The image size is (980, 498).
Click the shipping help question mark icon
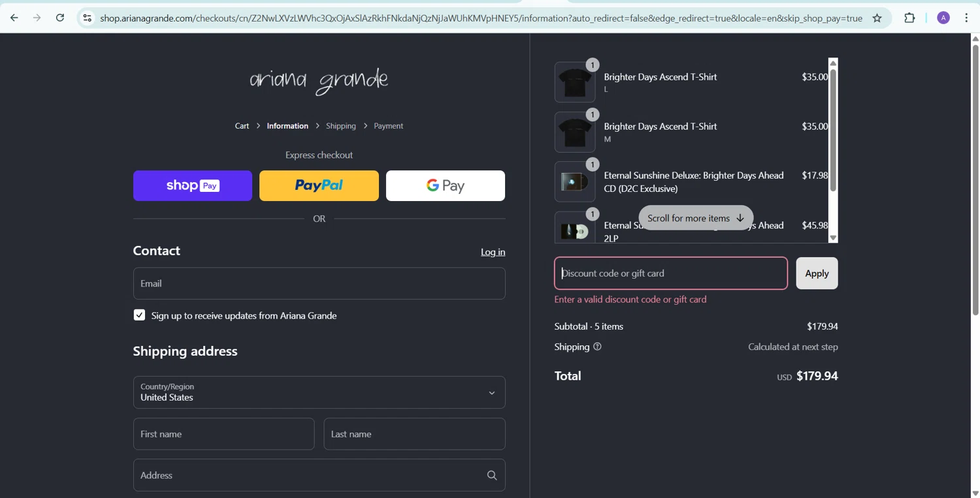(x=597, y=347)
